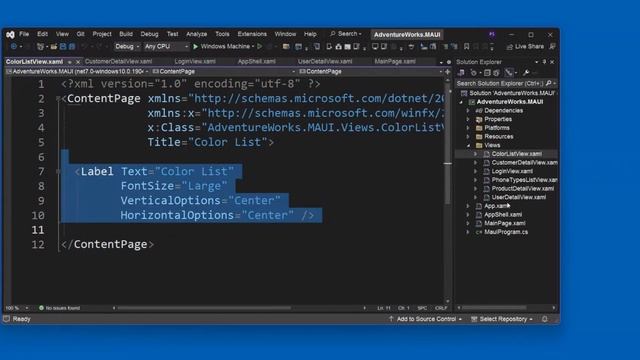Close the ColorListView.xaml tab
The image size is (640, 360).
78,62
